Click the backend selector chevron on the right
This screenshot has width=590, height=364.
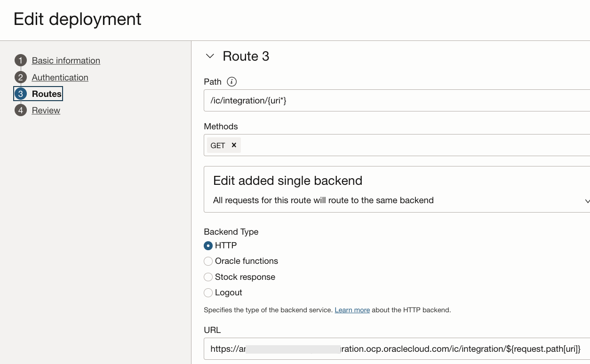(x=587, y=201)
